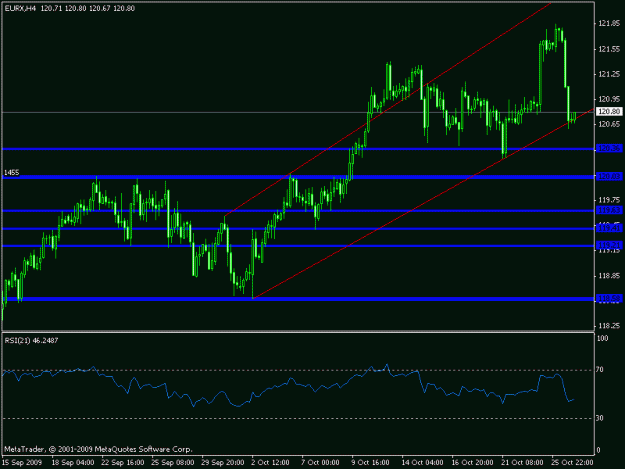Click the 120.65 price axis value

coord(609,124)
